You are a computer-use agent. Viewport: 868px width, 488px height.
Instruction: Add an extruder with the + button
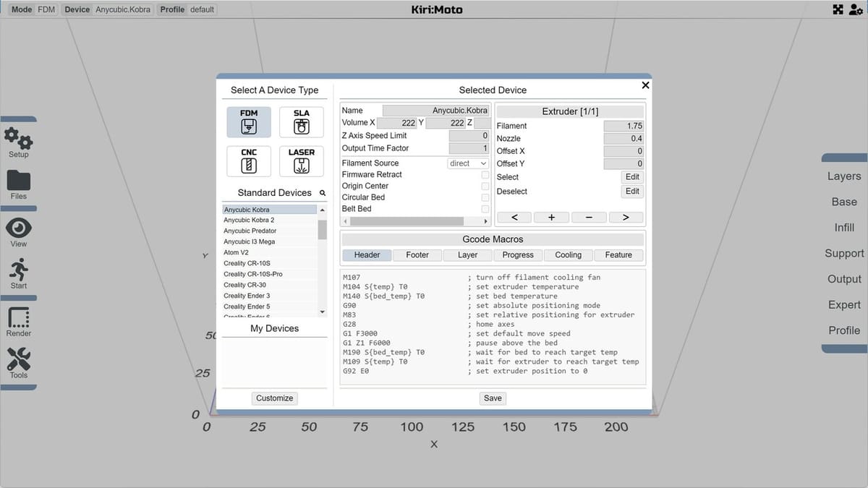552,218
